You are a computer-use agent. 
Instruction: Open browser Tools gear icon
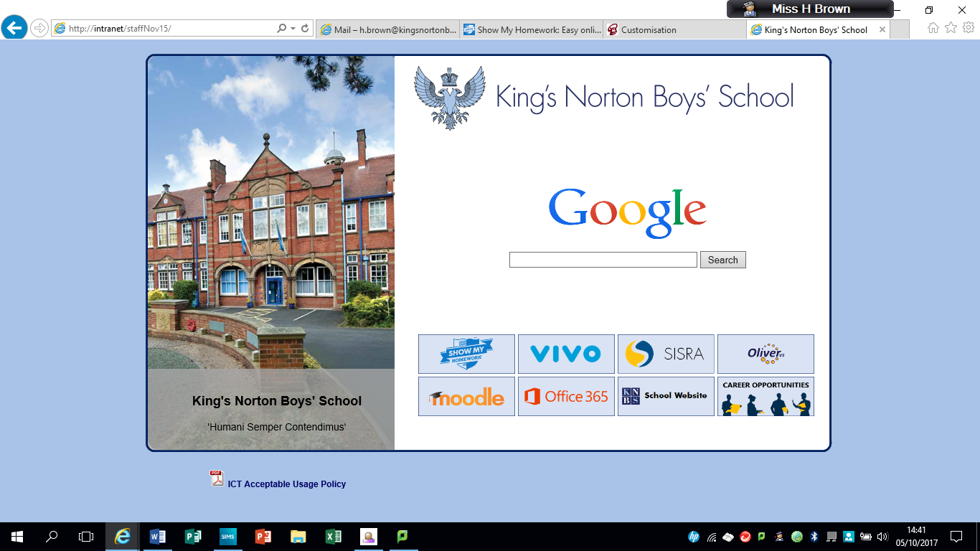pyautogui.click(x=969, y=28)
